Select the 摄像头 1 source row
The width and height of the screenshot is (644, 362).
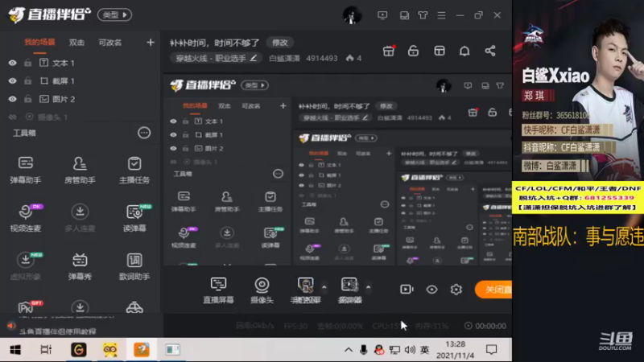coord(80,117)
